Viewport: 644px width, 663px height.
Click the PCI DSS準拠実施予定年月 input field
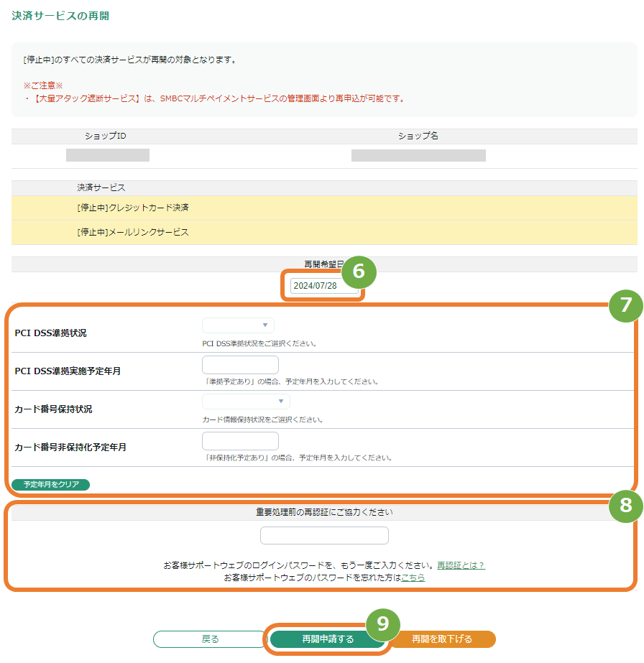pyautogui.click(x=240, y=364)
